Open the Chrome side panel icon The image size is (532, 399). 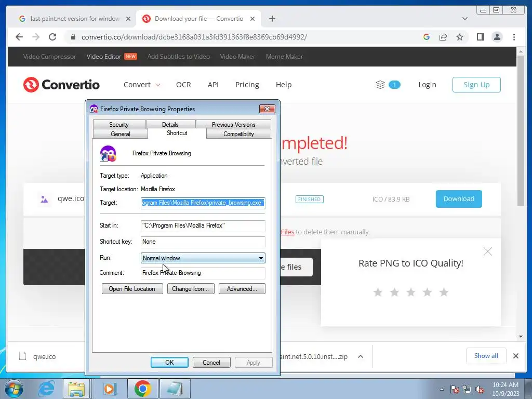pyautogui.click(x=481, y=37)
